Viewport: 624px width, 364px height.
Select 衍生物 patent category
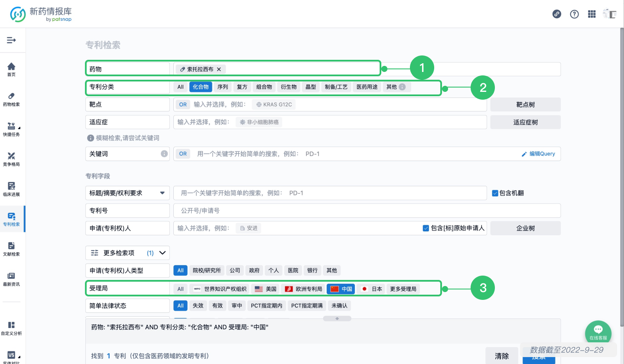(289, 87)
